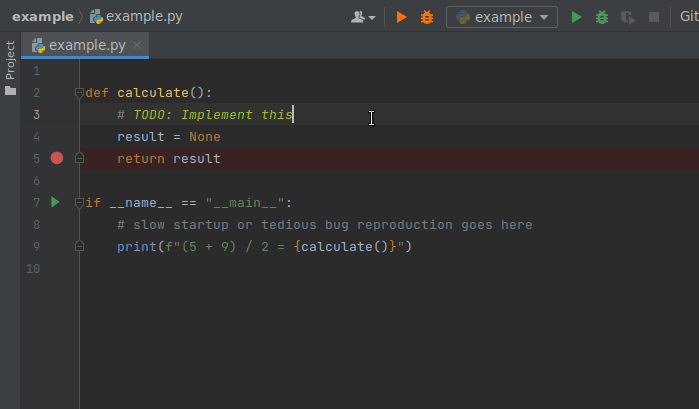
Task: Remove the red breakpoint on line 5
Action: tap(57, 158)
